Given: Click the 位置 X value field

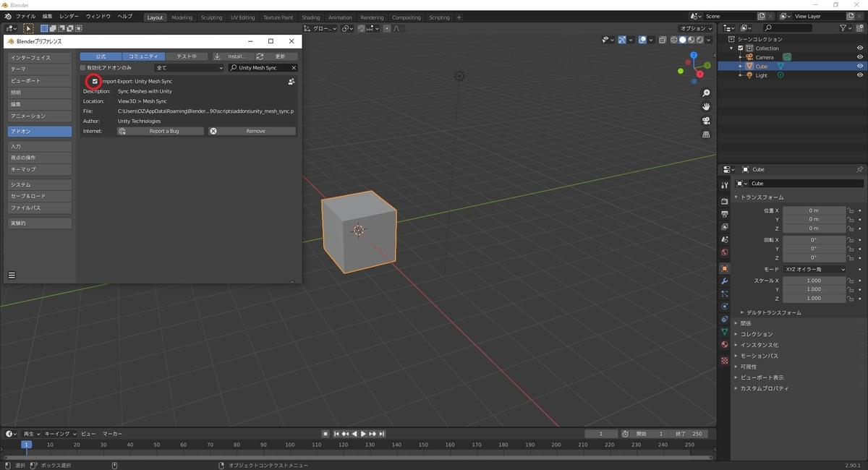Looking at the screenshot, I should [814, 210].
